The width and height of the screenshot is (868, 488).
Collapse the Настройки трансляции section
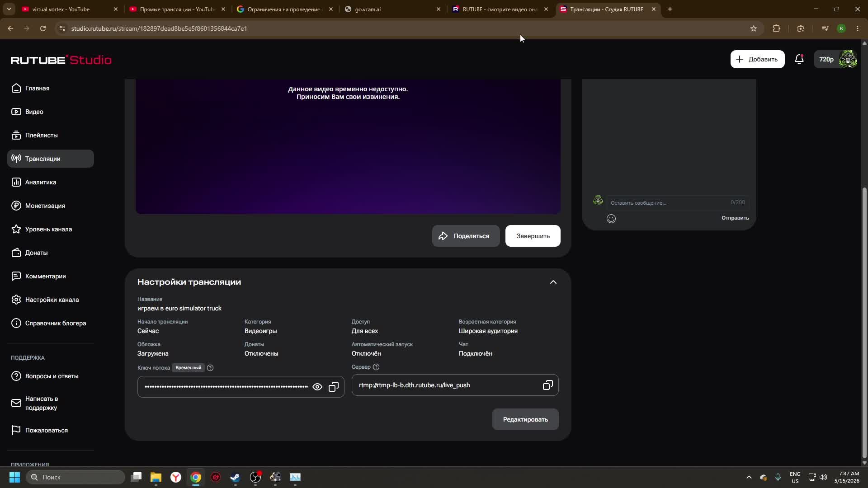point(553,282)
